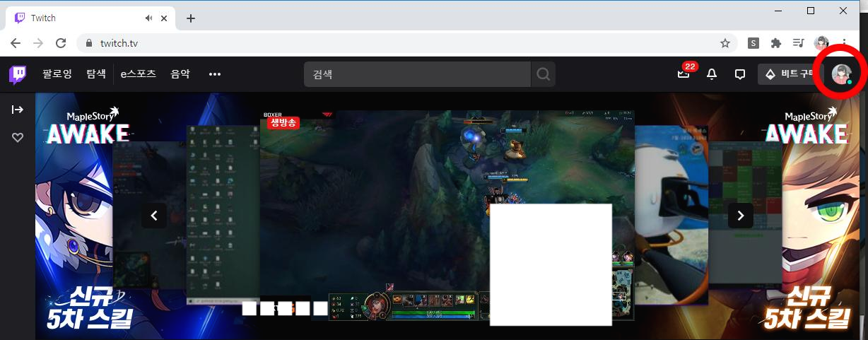Click the S extension icon in Chrome toolbar
The image size is (868, 340).
[x=753, y=43]
